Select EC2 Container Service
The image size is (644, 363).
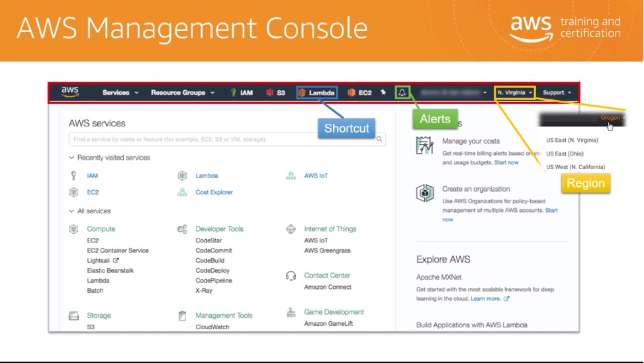pos(118,250)
